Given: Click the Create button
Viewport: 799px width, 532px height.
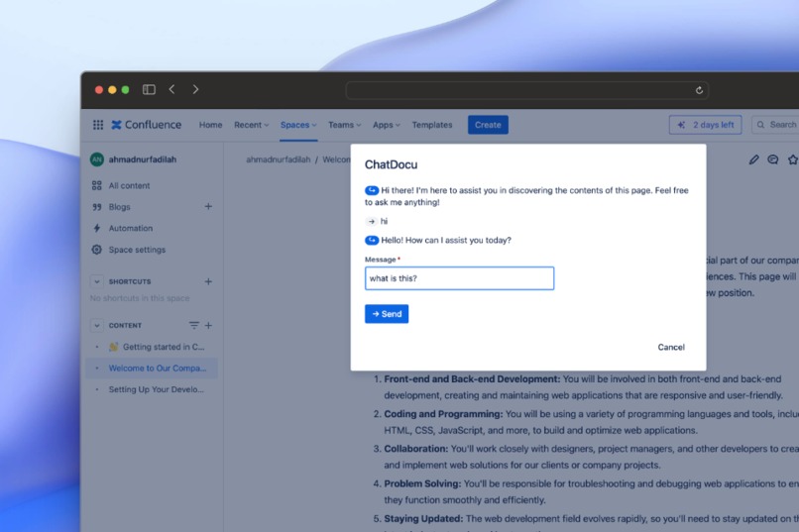Looking at the screenshot, I should coord(488,125).
